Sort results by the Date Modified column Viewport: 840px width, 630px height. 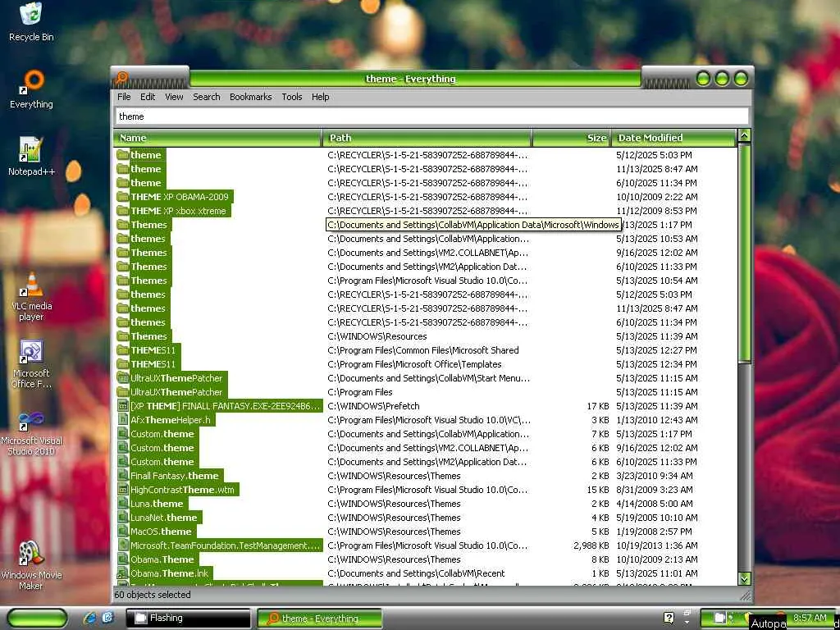pyautogui.click(x=674, y=138)
